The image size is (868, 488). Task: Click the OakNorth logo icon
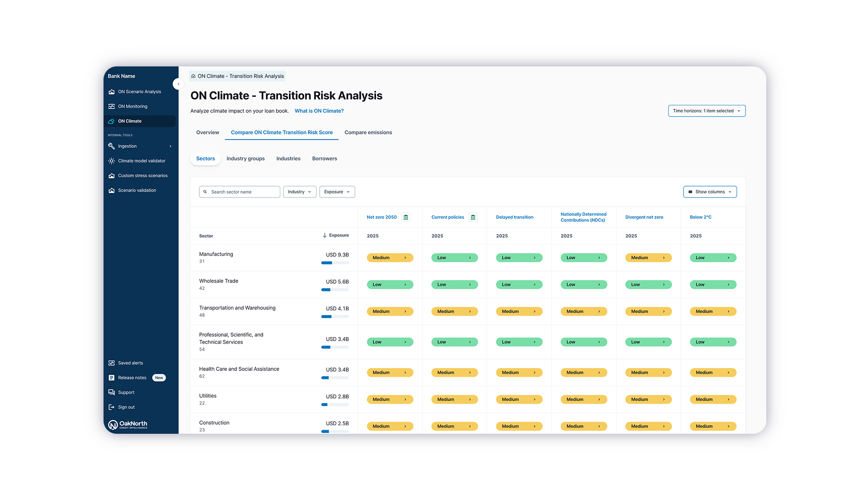(x=114, y=425)
